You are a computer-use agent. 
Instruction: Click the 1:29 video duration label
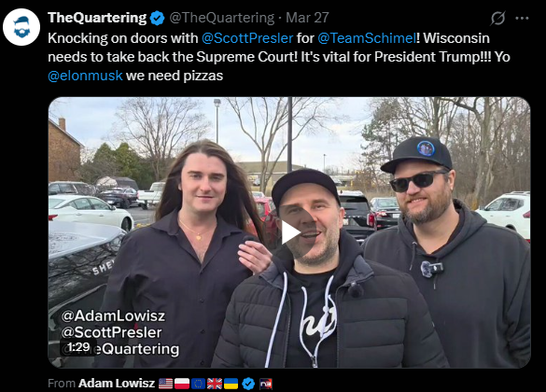(x=79, y=347)
